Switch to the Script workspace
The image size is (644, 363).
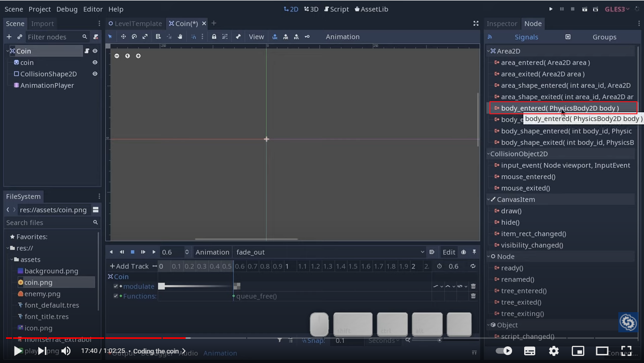(x=336, y=9)
